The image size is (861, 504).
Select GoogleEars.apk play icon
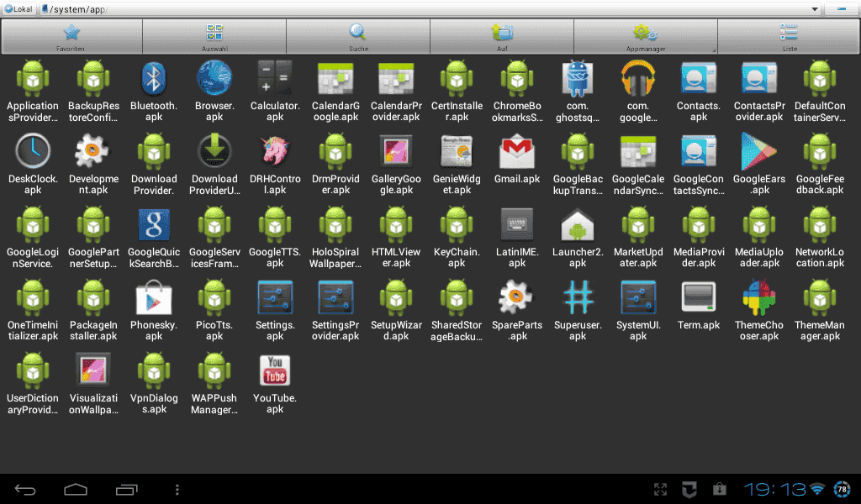(759, 151)
